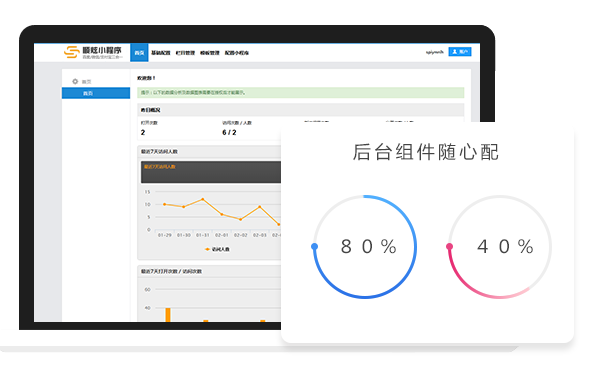This screenshot has height=365, width=599.
Task: Open 配置小程序 from the navigation bar
Action: [x=237, y=53]
